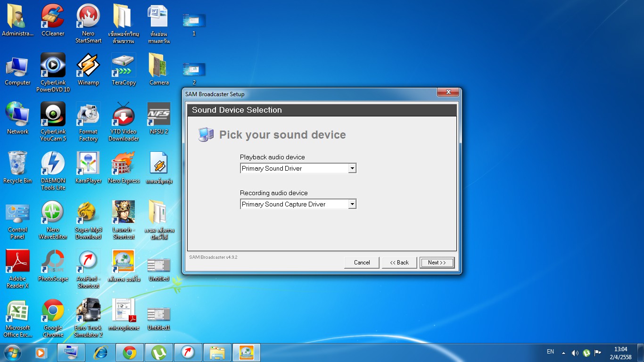Image resolution: width=644 pixels, height=362 pixels.
Task: Select Euro Truck Simulator 2 shortcut
Action: tap(88, 318)
